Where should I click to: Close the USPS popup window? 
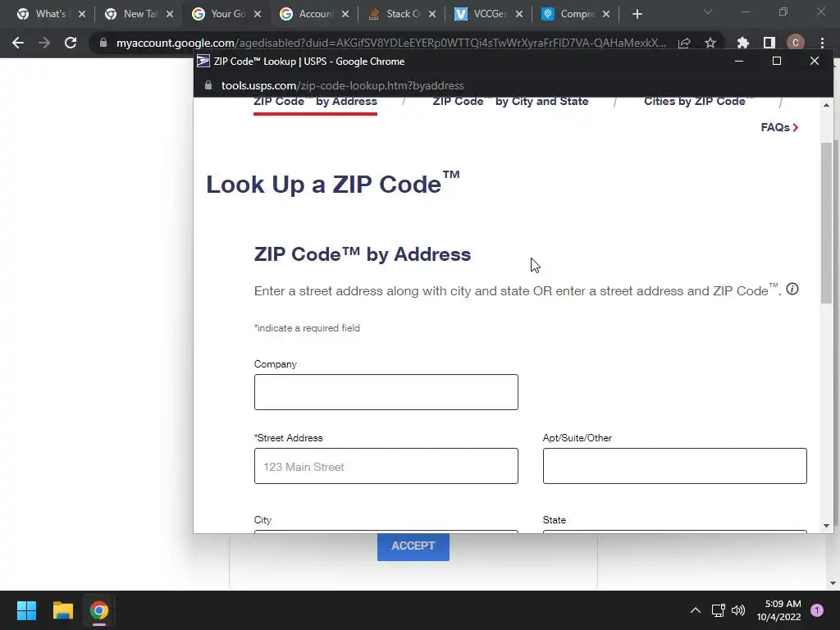click(815, 61)
